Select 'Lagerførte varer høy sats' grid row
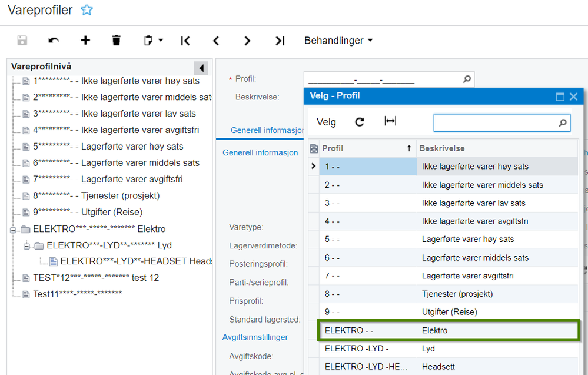This screenshot has width=588, height=375. [x=443, y=239]
